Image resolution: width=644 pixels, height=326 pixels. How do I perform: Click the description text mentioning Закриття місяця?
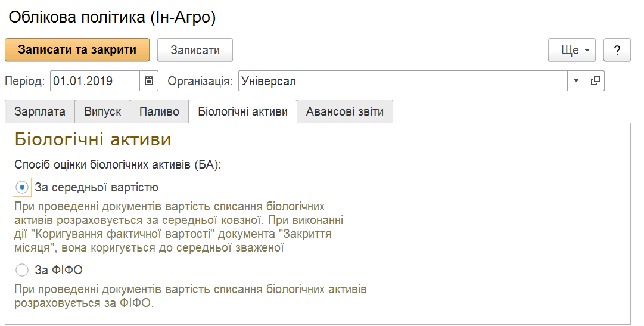179,227
